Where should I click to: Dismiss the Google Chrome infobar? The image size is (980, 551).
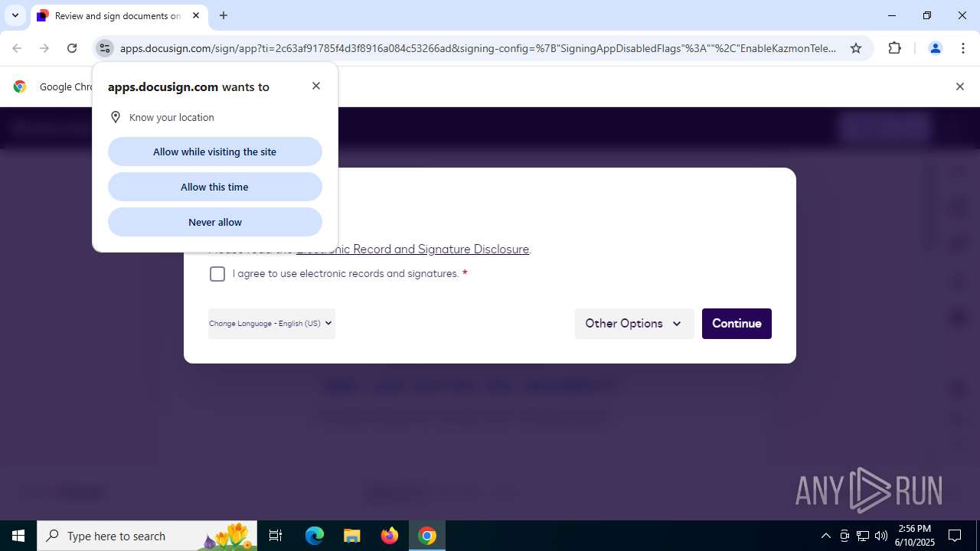[x=960, y=86]
